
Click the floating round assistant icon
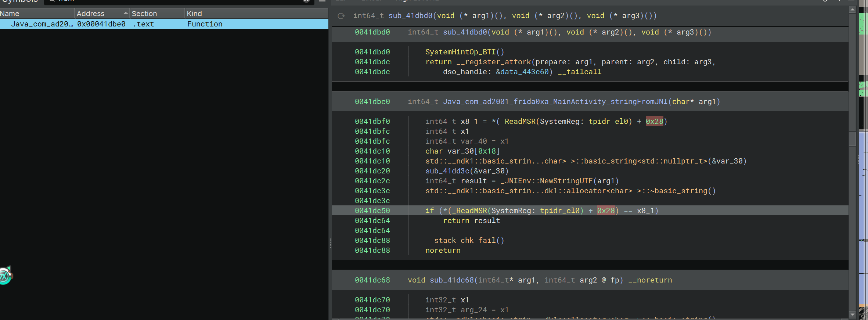6,276
